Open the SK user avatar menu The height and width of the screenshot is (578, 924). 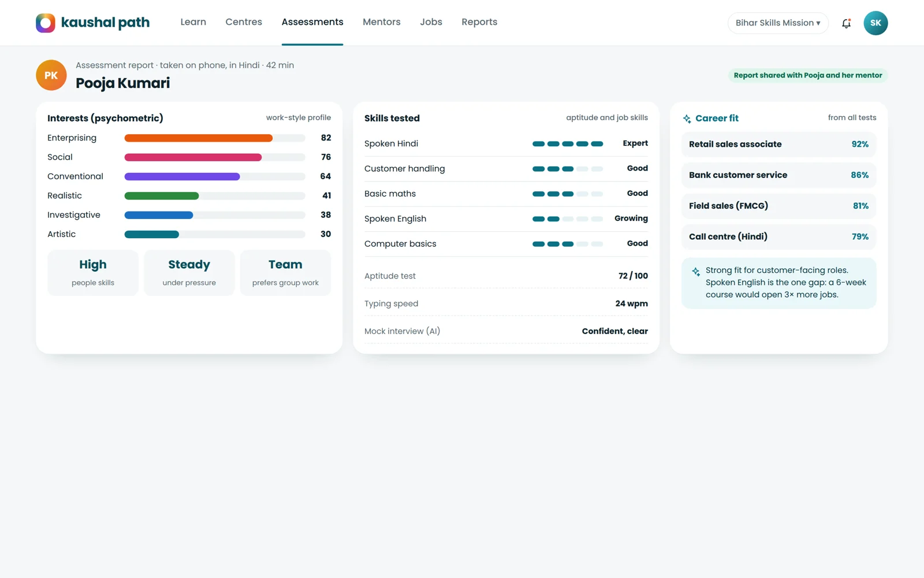coord(875,23)
